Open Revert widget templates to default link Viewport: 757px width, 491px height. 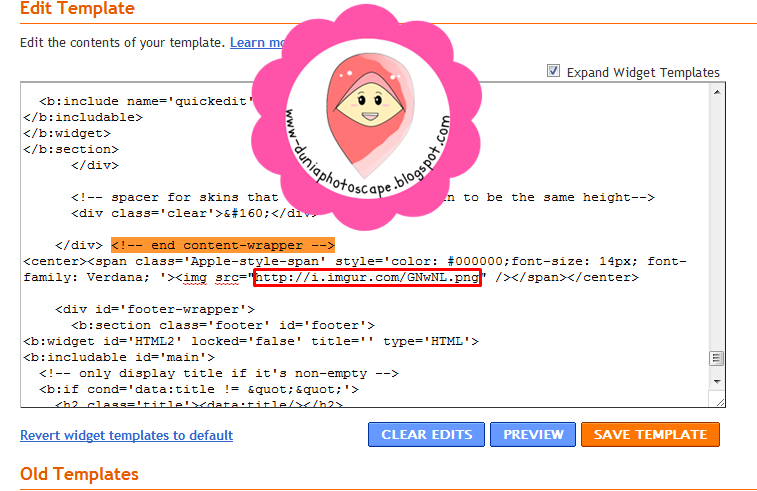[x=126, y=435]
